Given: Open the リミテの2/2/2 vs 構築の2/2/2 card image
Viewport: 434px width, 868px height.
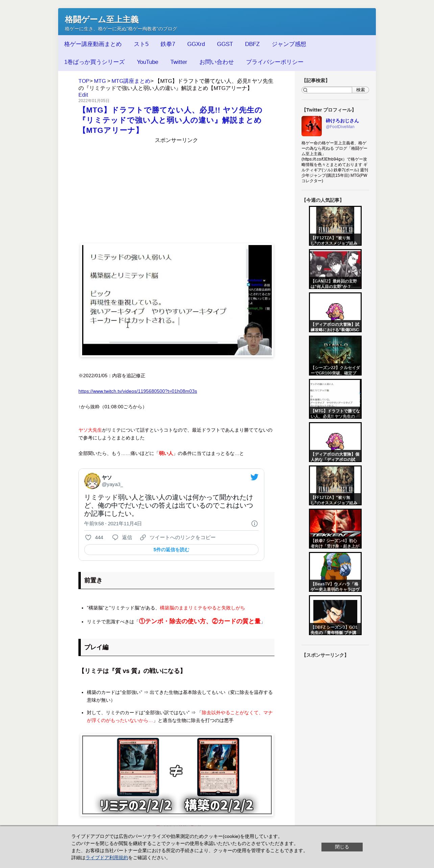Looking at the screenshot, I should (177, 775).
